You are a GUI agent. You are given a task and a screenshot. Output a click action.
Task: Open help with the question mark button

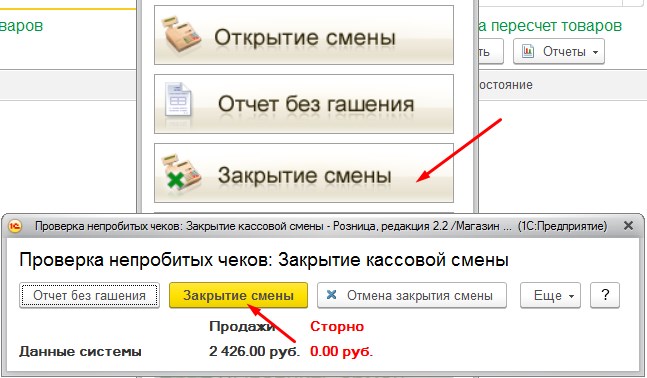(605, 295)
